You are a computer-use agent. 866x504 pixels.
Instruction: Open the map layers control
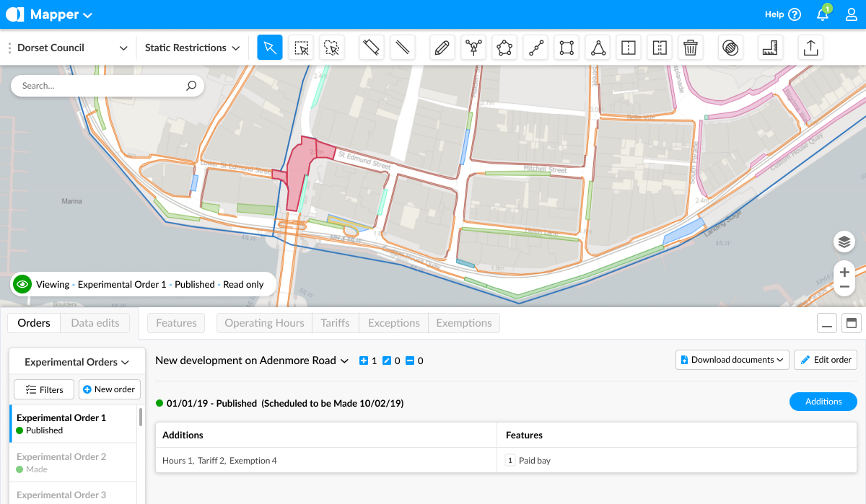(x=844, y=242)
